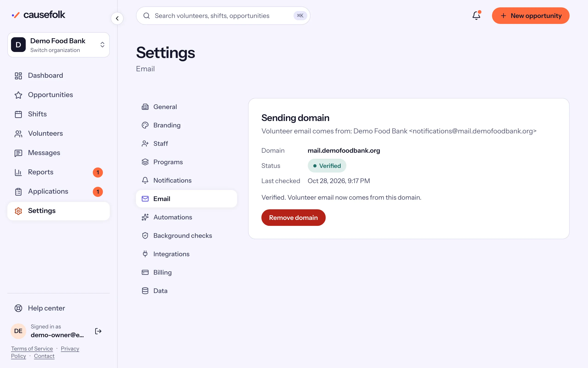Click the Volunteers people icon
The width and height of the screenshot is (588, 368).
click(x=18, y=134)
